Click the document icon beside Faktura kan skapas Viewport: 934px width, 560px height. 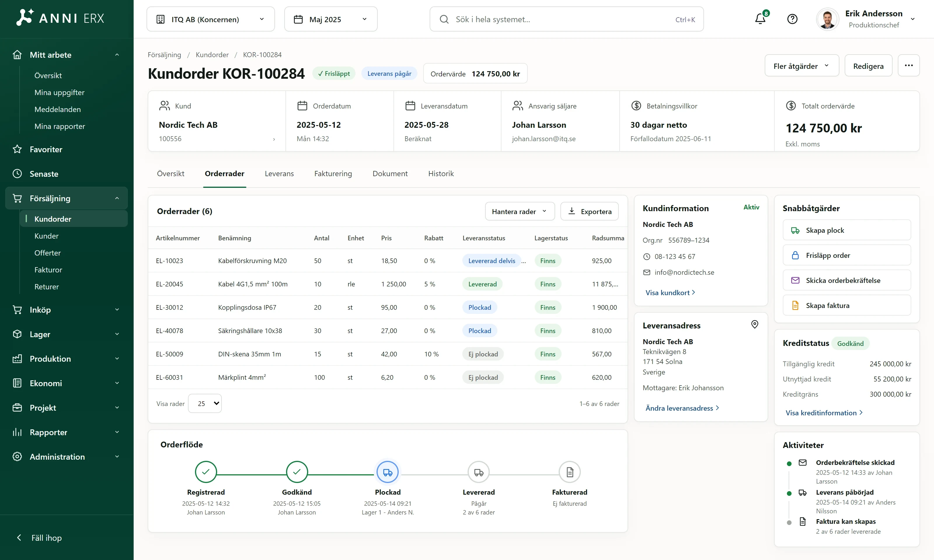click(803, 521)
